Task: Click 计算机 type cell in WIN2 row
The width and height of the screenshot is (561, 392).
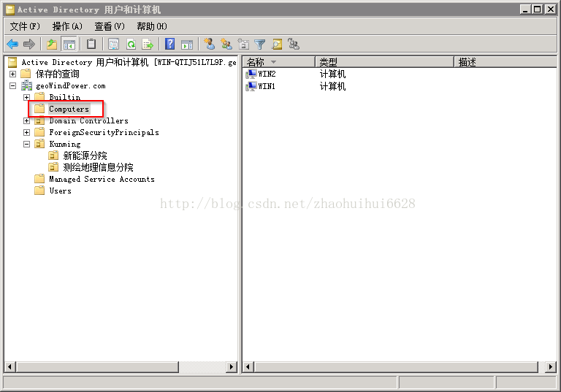Action: [333, 74]
